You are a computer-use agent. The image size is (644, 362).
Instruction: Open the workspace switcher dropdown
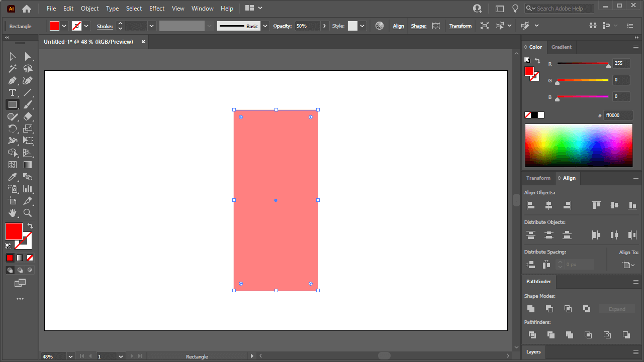click(254, 8)
